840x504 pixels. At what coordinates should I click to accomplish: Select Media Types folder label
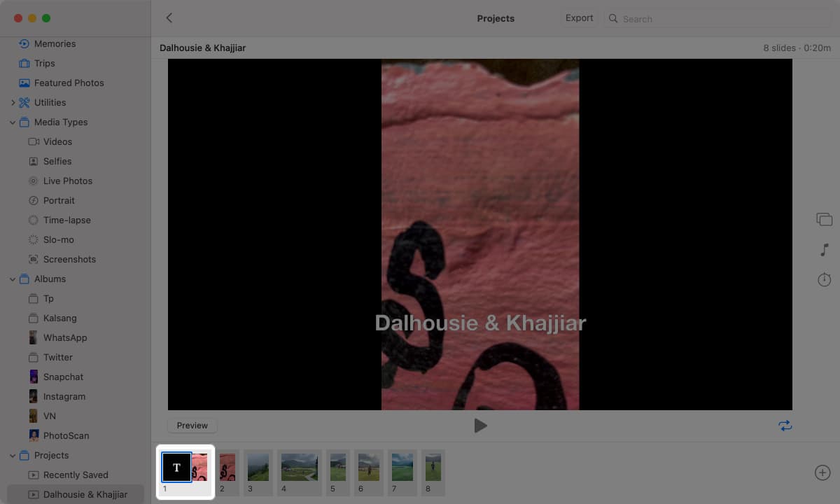click(61, 122)
